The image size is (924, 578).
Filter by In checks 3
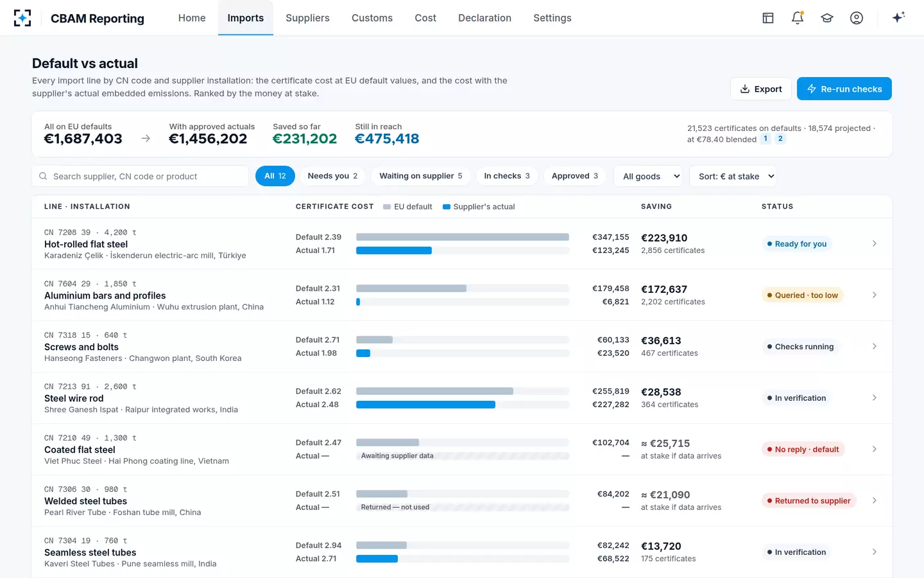pyautogui.click(x=507, y=176)
